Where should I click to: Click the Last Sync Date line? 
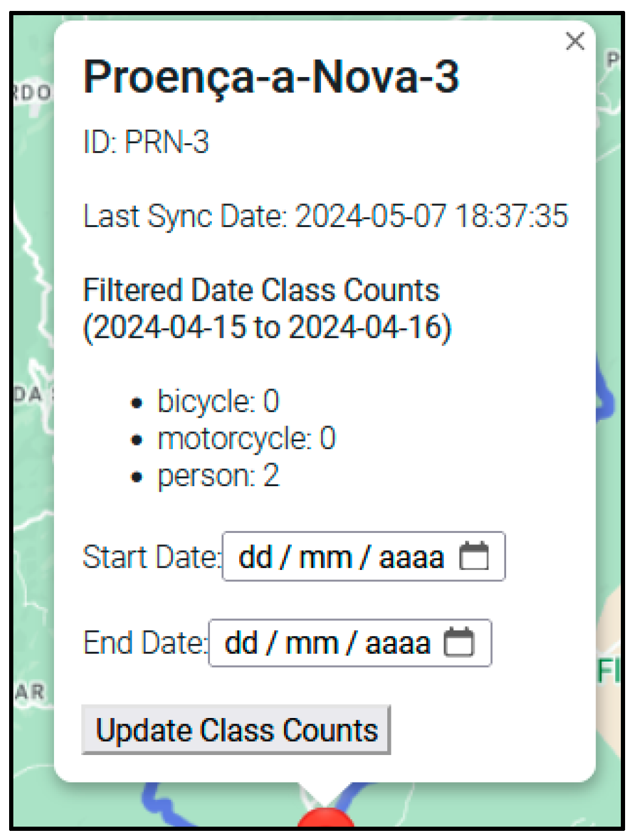tap(325, 216)
